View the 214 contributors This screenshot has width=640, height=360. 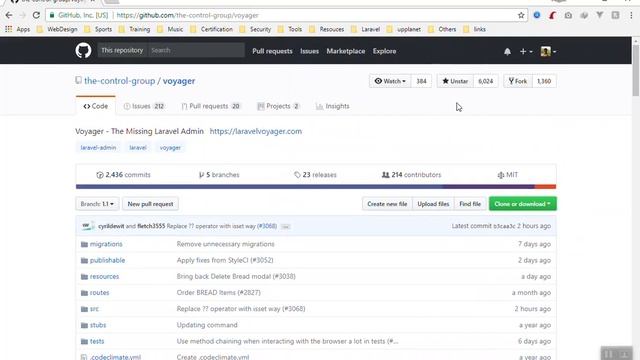click(x=411, y=175)
